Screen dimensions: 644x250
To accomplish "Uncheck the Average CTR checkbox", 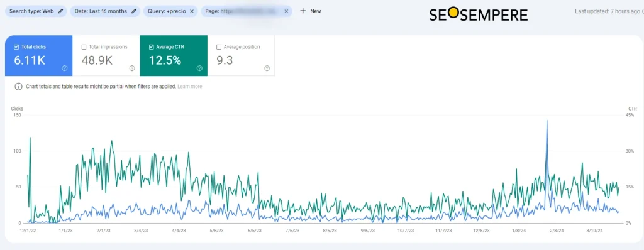I will (151, 47).
